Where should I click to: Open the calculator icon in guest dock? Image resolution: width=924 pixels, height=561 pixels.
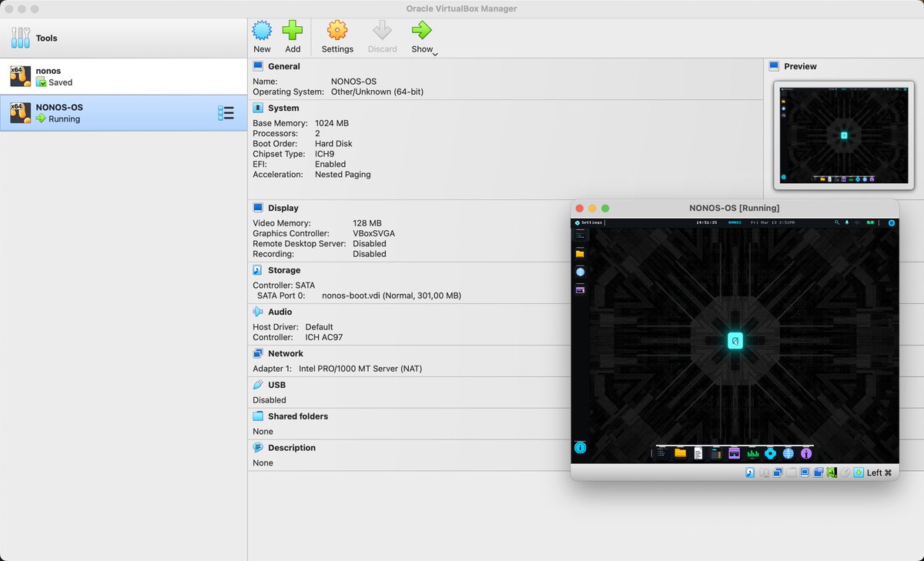pos(716,453)
